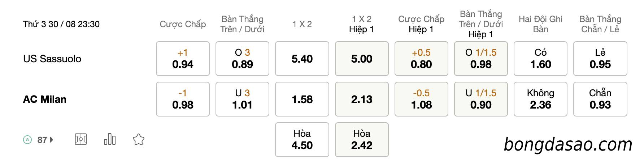Choose Sassuolo win 1X2 odds 5.40
Viewport: 644px width, 165px height.
(302, 59)
